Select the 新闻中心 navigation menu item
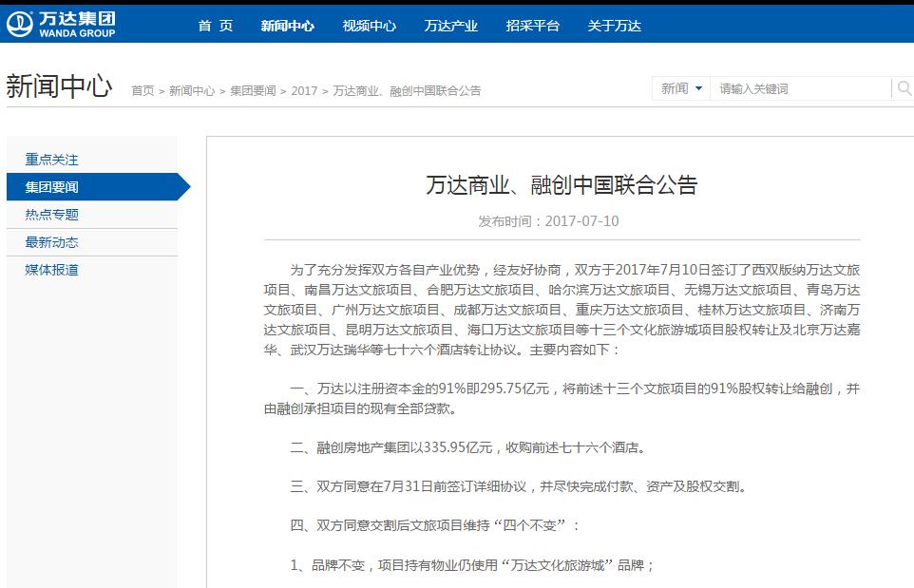The height and width of the screenshot is (588, 914). [x=287, y=26]
